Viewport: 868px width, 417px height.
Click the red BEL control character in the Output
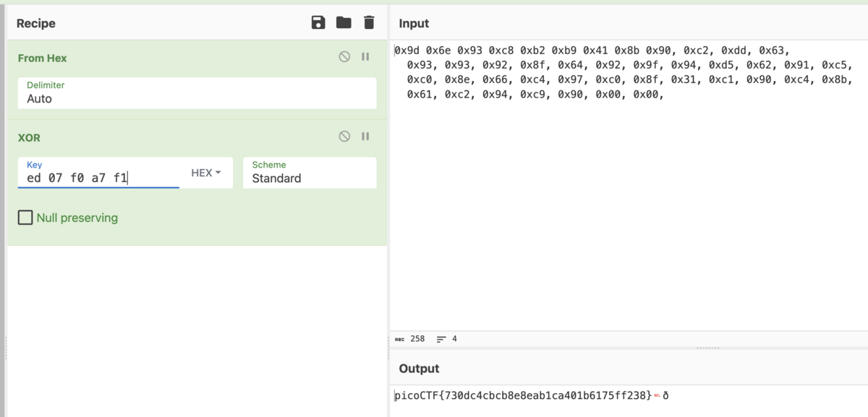tap(657, 395)
